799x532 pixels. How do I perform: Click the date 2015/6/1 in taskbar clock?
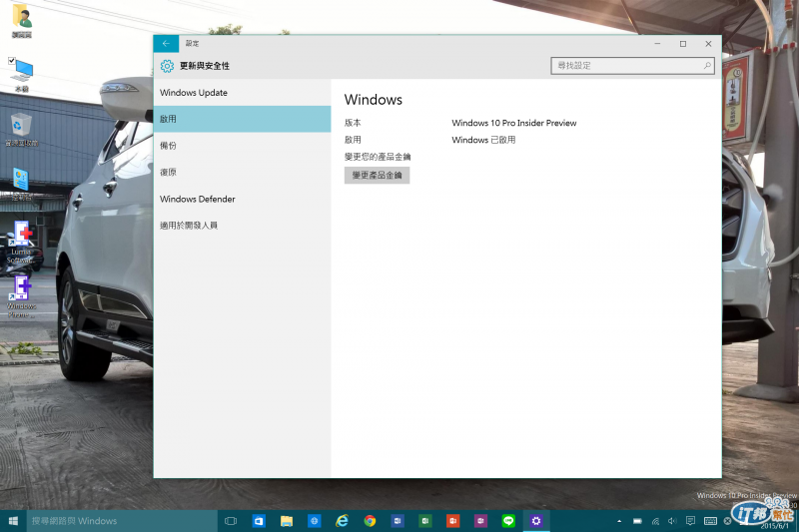774,526
